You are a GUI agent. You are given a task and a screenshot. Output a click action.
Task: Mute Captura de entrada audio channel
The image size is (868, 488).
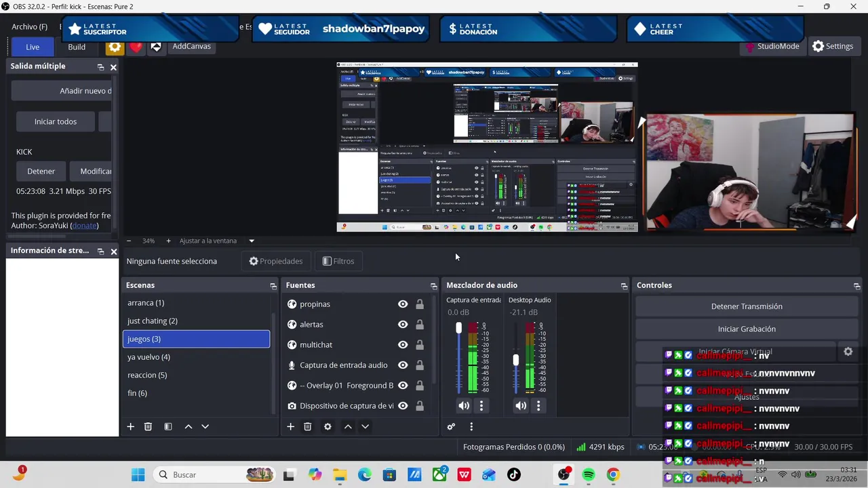(x=464, y=406)
